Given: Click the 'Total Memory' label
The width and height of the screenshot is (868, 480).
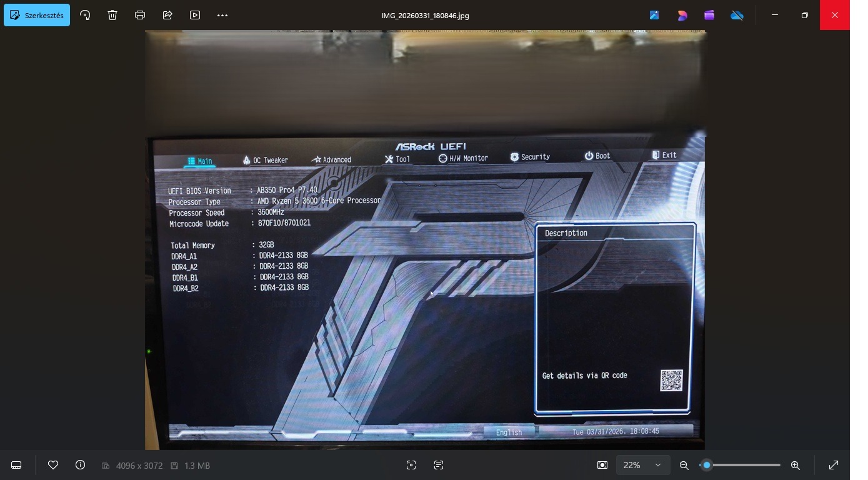Looking at the screenshot, I should pyautogui.click(x=192, y=246).
